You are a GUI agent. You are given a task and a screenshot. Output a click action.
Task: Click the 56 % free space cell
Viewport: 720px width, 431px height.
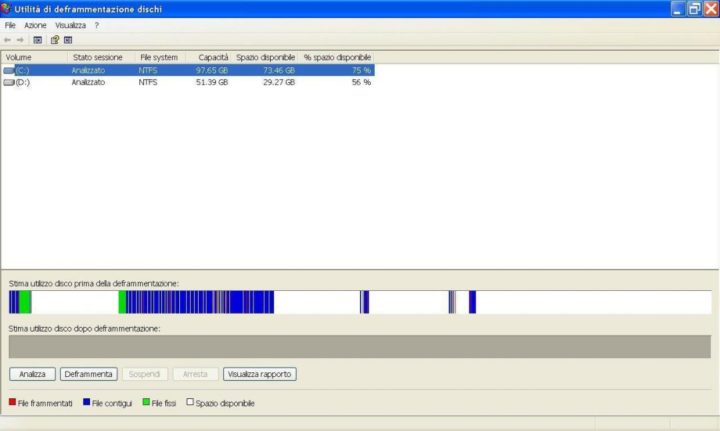[x=361, y=82]
